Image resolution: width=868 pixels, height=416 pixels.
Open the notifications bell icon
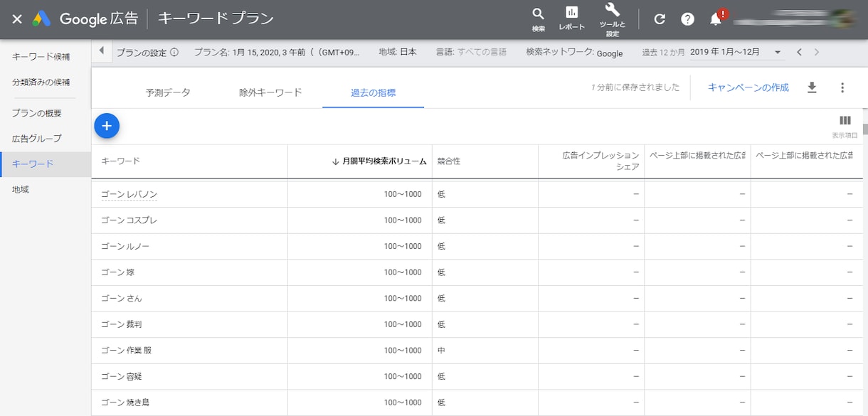(716, 19)
